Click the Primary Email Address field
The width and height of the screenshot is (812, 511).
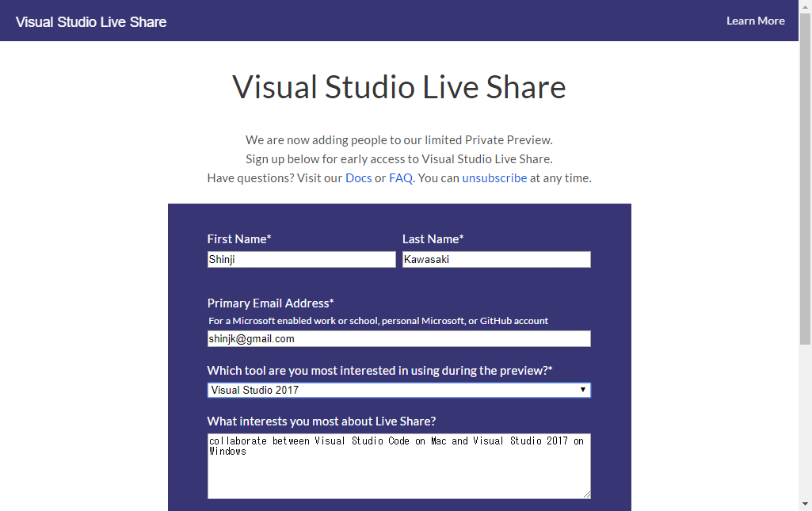click(398, 338)
